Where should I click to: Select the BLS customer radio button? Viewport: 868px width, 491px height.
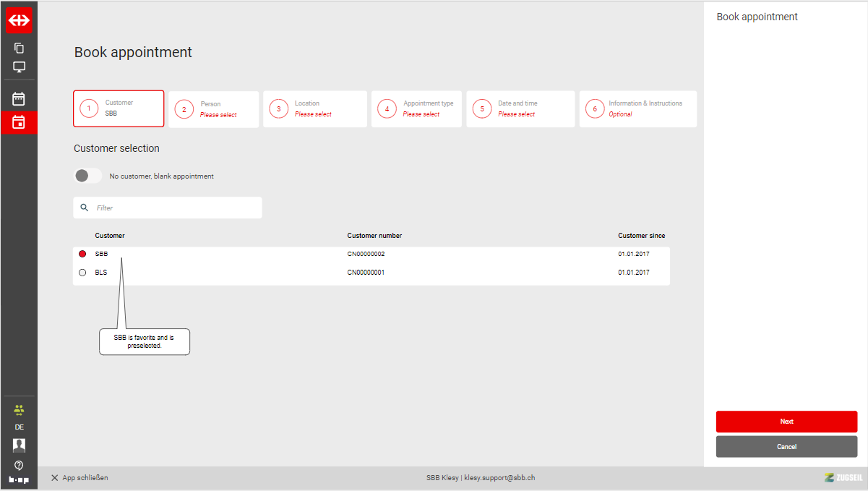(82, 273)
